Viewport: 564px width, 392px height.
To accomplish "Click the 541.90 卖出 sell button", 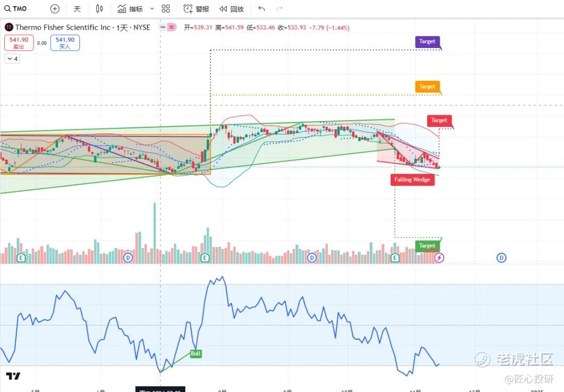I will [19, 43].
